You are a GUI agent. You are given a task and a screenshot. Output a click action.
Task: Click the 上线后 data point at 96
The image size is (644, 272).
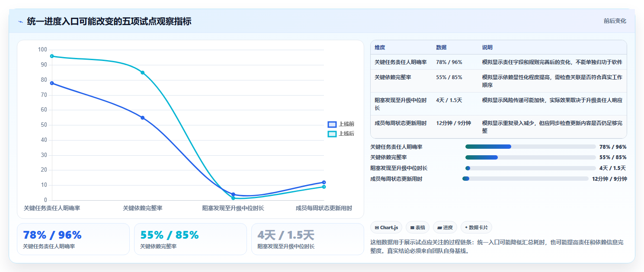tap(52, 56)
